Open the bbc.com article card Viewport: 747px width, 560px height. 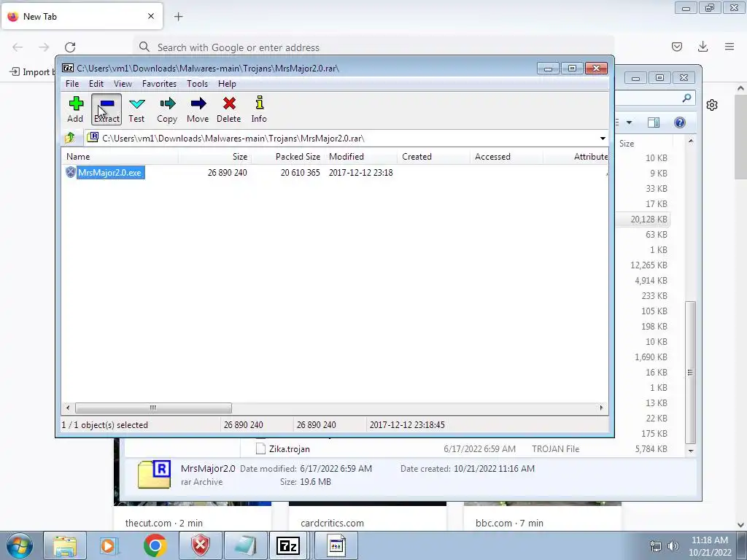pyautogui.click(x=543, y=518)
